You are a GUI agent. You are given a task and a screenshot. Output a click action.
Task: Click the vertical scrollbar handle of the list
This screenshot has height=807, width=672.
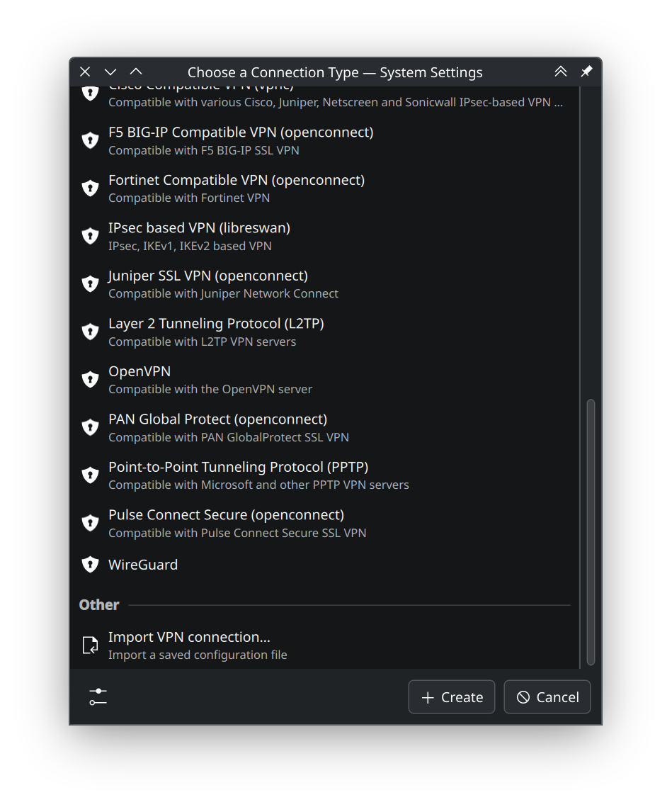click(x=591, y=532)
